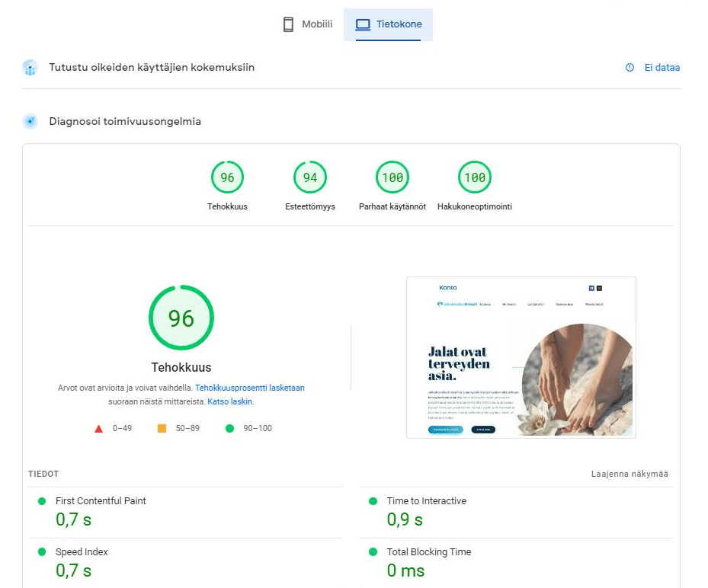Expand the First Contentful Paint metric

[186, 513]
